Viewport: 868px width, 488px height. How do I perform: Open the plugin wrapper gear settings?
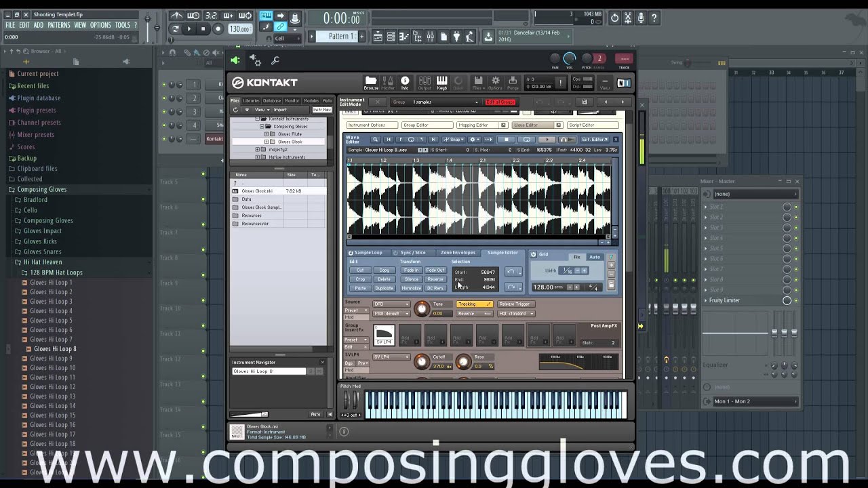[256, 60]
